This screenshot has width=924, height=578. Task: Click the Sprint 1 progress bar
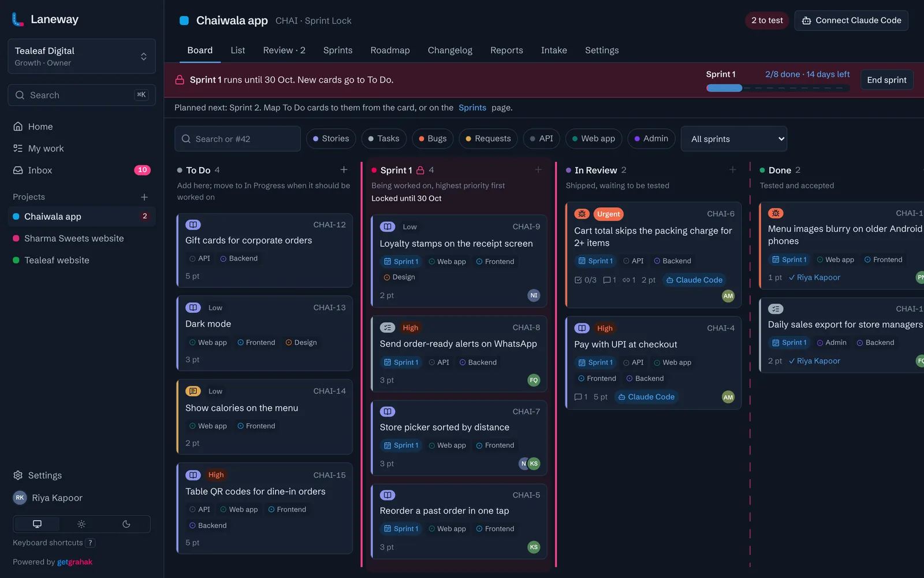coord(778,88)
